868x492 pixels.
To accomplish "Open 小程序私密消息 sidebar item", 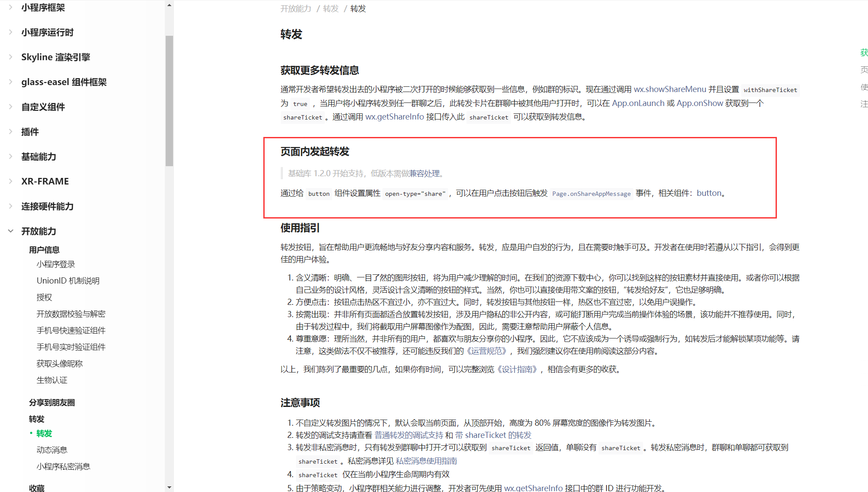I will coord(63,467).
